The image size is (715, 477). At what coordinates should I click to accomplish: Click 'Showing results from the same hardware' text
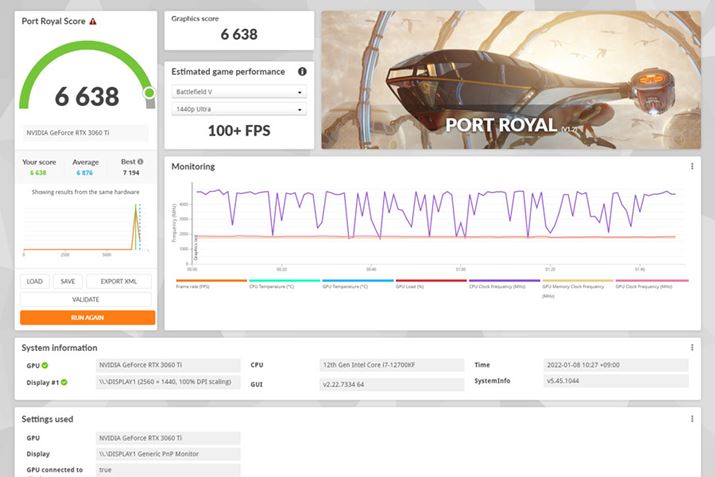[x=86, y=192]
